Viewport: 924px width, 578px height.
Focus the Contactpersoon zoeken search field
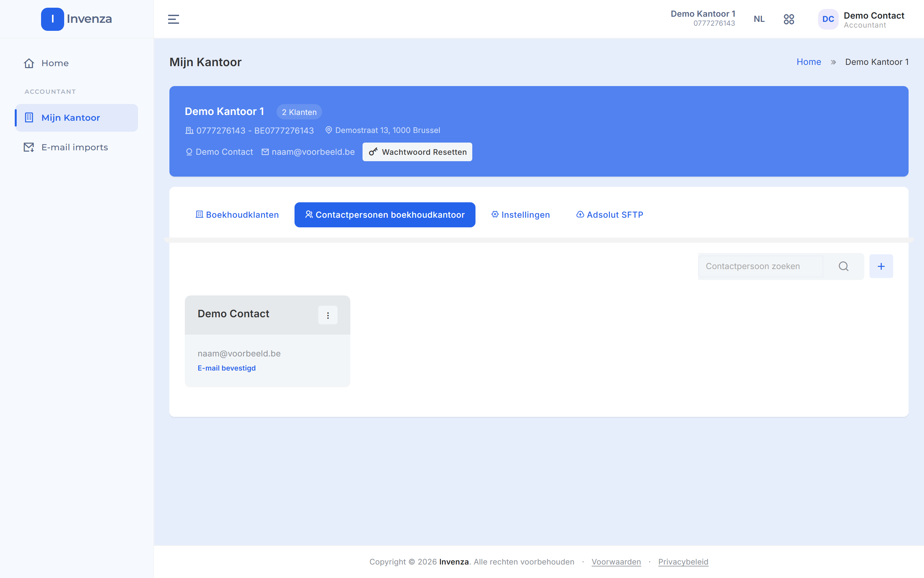pos(760,267)
